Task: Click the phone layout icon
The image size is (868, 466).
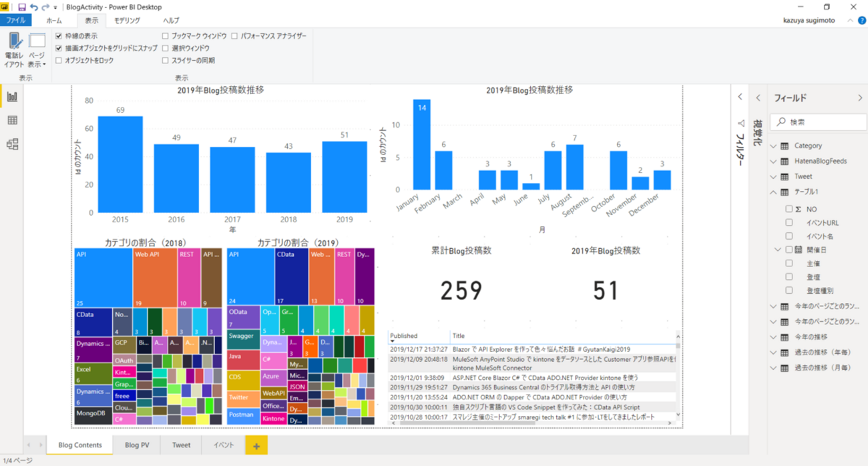Action: coord(13,49)
